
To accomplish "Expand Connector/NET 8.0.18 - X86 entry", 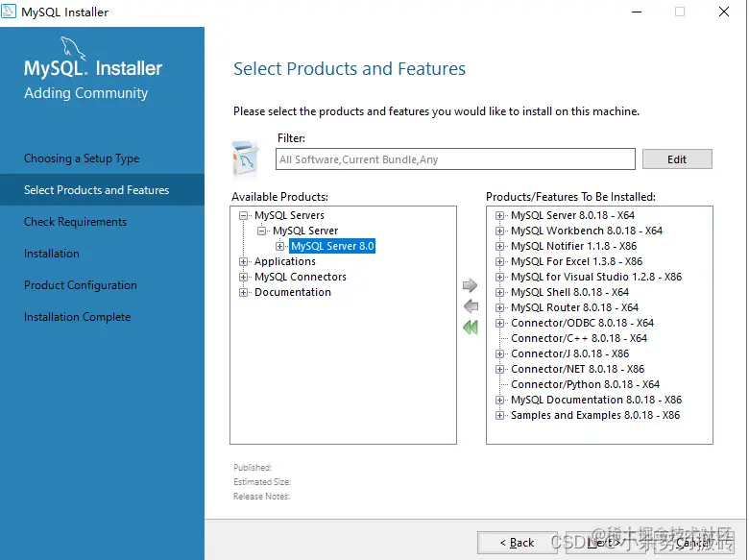I will 499,369.
